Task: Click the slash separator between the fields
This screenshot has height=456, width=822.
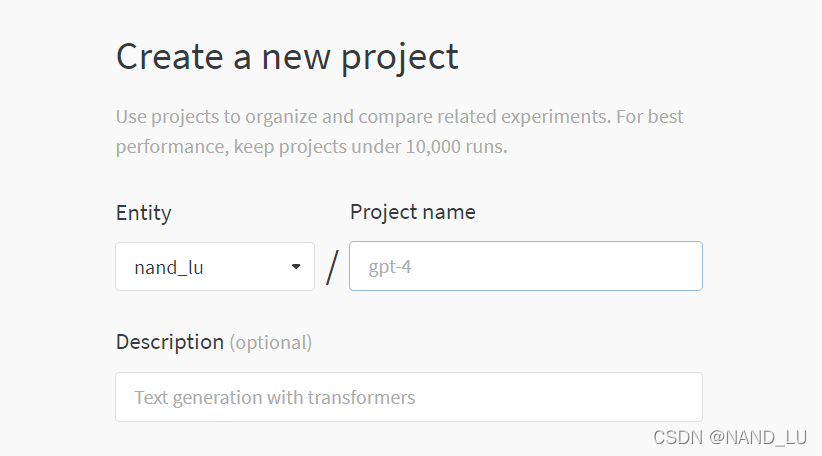Action: [x=332, y=267]
